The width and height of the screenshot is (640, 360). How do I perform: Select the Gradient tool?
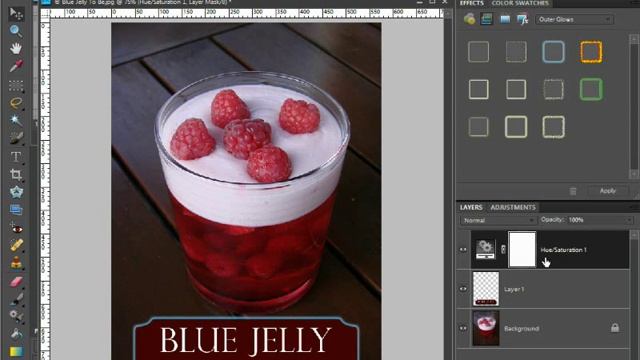[16, 351]
